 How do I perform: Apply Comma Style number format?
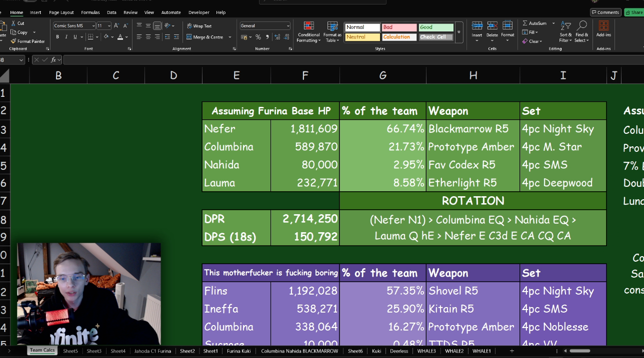(x=267, y=37)
